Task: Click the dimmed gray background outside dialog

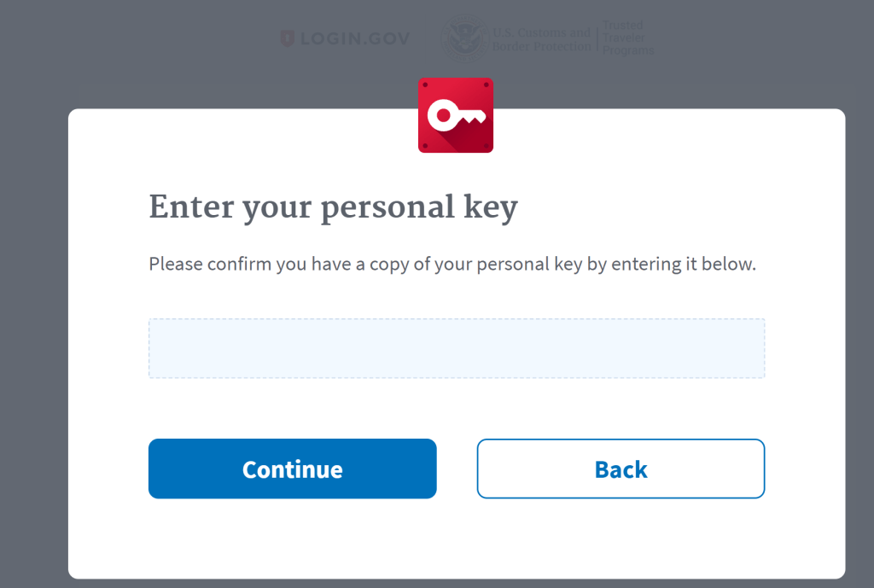Action: (x=33, y=279)
